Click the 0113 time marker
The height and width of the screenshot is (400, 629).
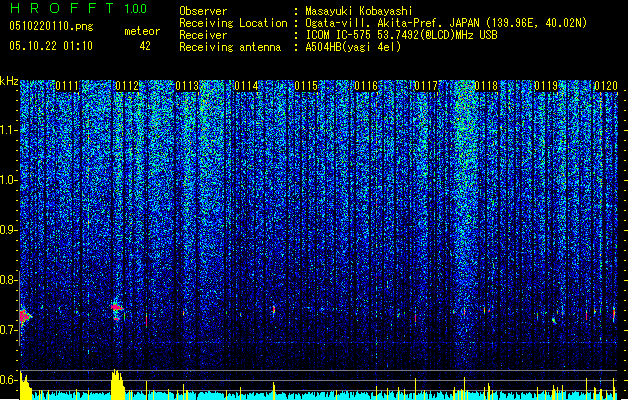[187, 86]
